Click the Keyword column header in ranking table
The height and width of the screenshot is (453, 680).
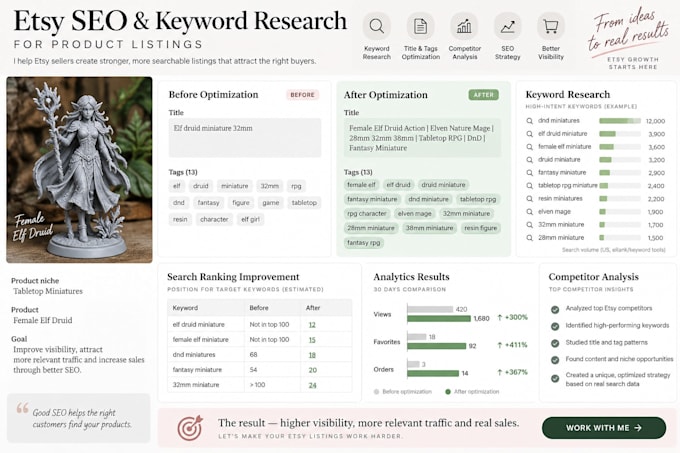185,308
